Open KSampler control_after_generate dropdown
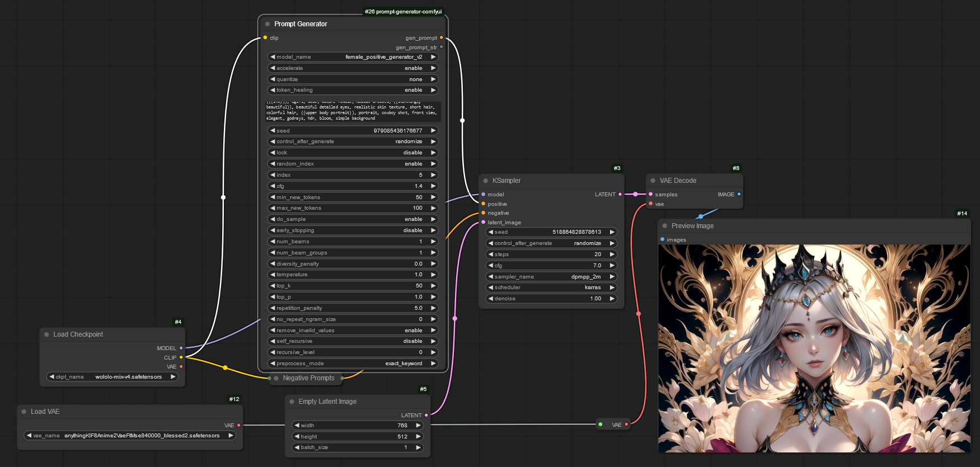Screen dimensions: 980x467 coord(551,243)
